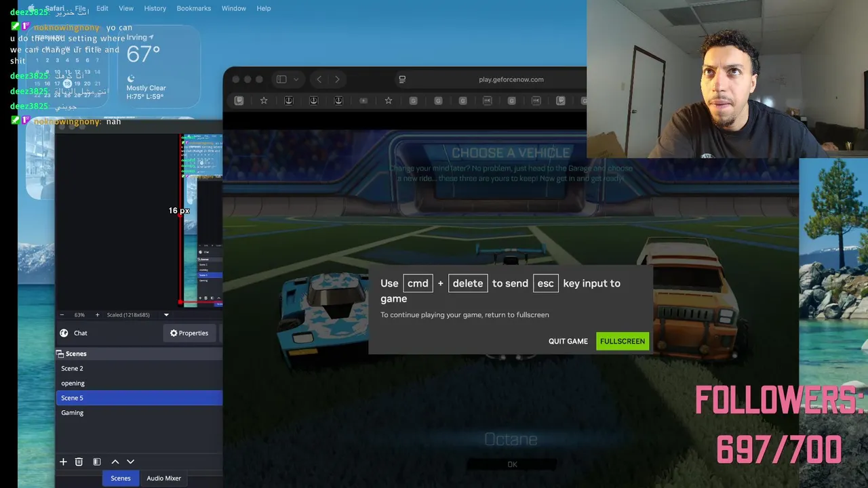Click the Chat source globe icon
The image size is (868, 488).
point(64,333)
